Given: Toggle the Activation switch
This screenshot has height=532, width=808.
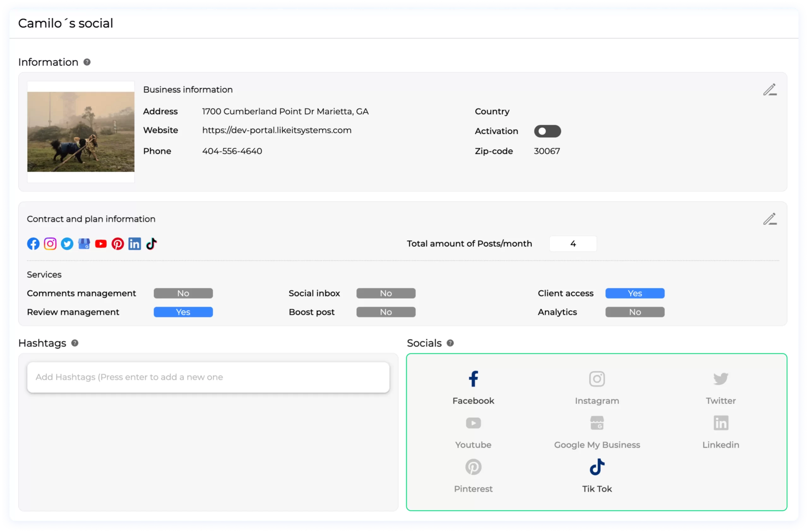Looking at the screenshot, I should point(547,131).
